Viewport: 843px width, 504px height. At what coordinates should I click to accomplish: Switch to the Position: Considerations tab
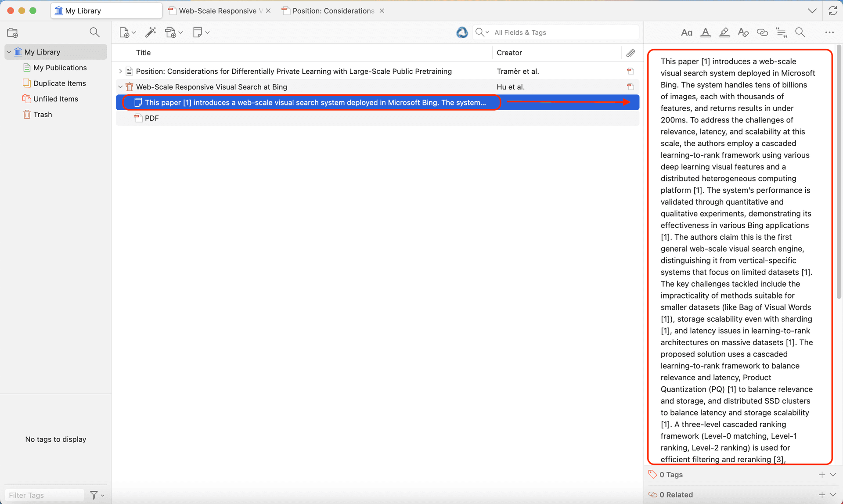333,11
